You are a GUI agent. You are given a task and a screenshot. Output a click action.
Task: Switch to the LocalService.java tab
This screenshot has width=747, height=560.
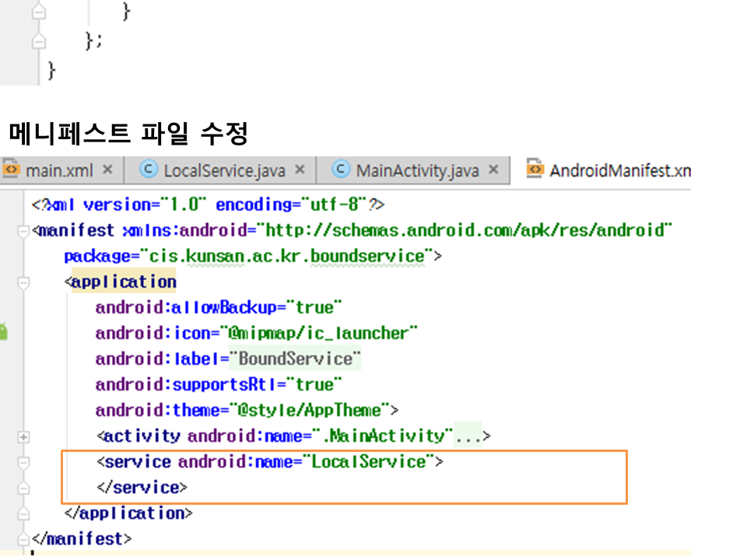pyautogui.click(x=224, y=170)
